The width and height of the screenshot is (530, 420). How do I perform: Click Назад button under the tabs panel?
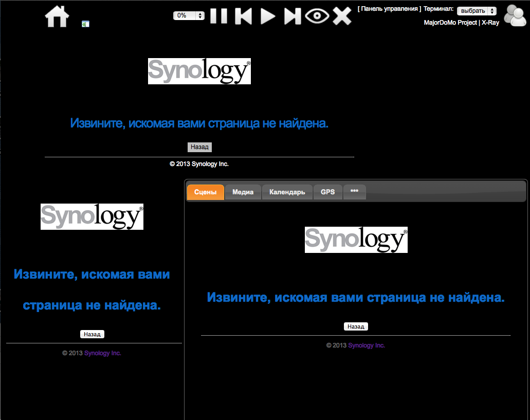(356, 326)
